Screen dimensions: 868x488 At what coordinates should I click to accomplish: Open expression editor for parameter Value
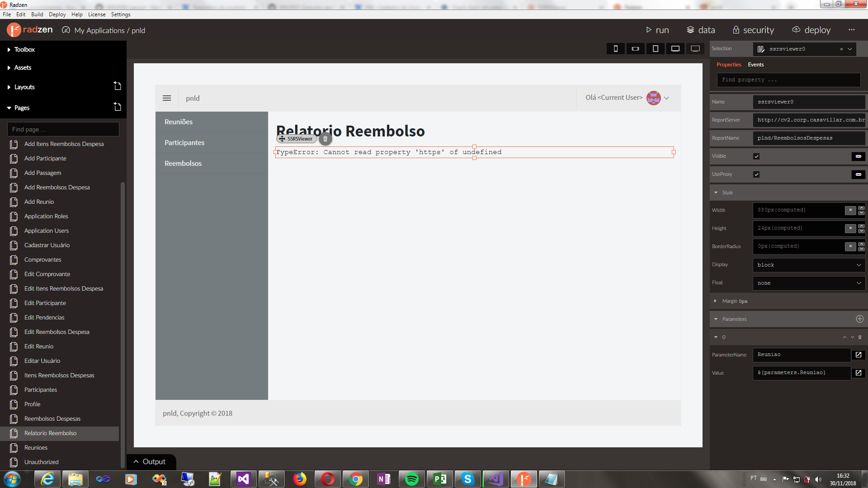pyautogui.click(x=859, y=373)
